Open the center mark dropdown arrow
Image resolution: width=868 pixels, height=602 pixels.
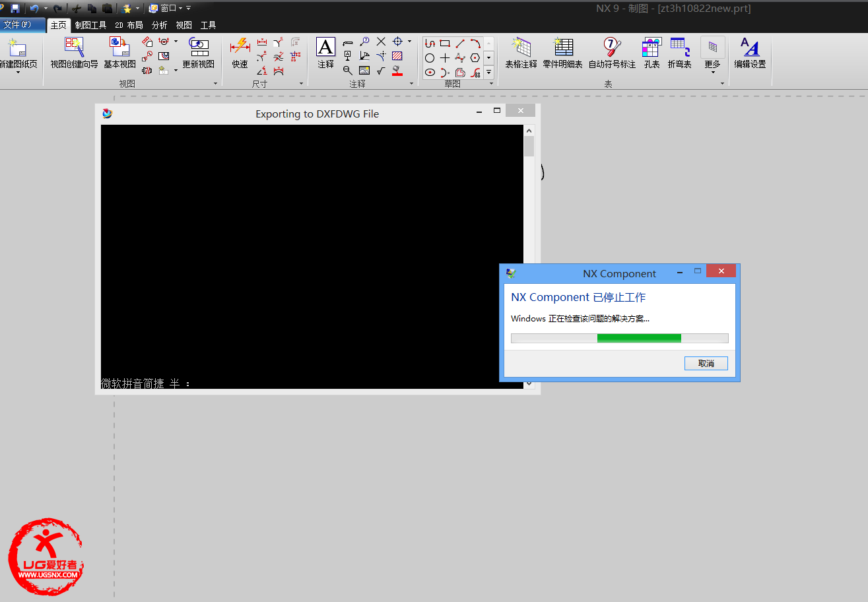[x=409, y=42]
